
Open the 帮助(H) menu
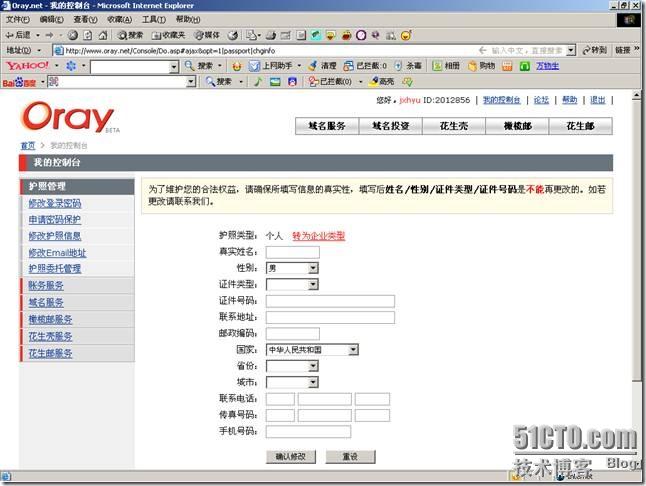tap(188, 19)
